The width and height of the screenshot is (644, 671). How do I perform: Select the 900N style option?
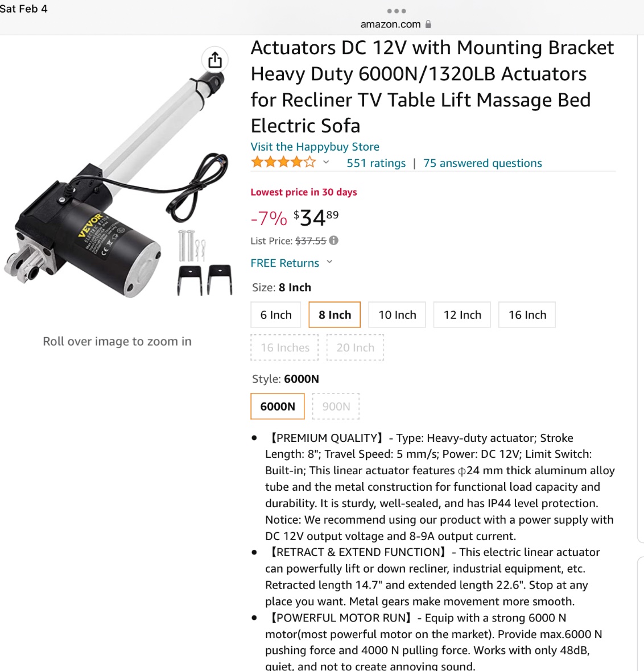click(x=336, y=406)
